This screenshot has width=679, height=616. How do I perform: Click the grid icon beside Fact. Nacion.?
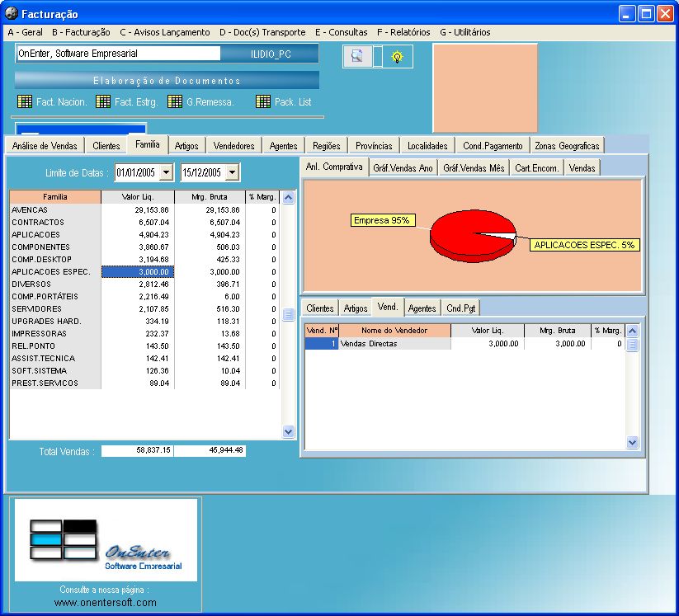point(25,101)
